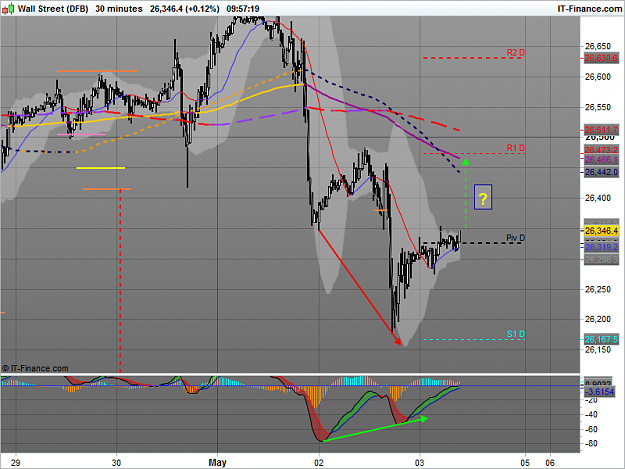The width and height of the screenshot is (625, 469).
Task: Click the red 26,473.2 price tag
Action: [x=601, y=150]
